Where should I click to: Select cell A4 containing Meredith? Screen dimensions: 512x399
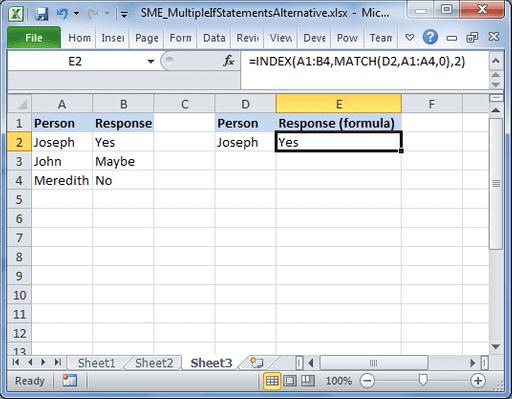click(x=62, y=180)
